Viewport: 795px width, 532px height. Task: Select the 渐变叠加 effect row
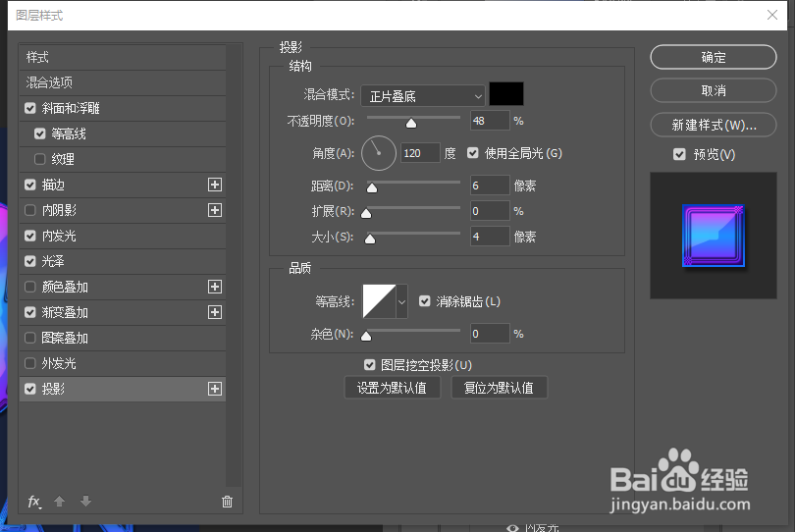click(122, 312)
